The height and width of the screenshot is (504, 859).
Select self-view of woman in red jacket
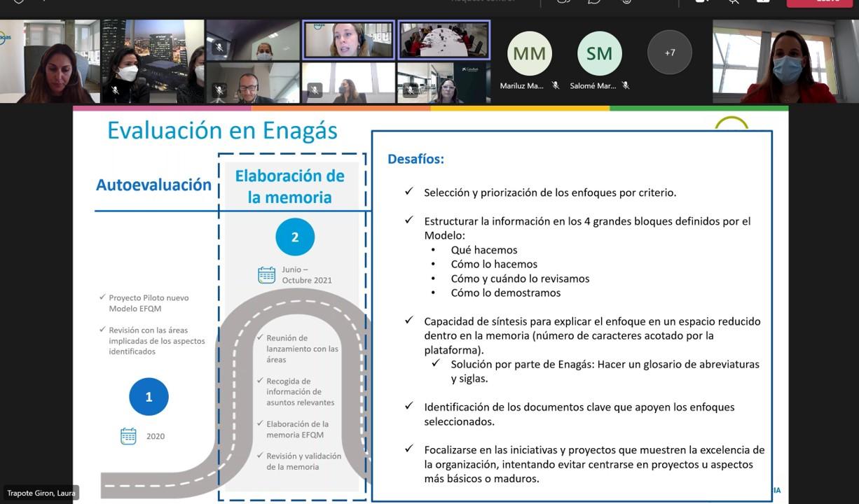[785, 62]
